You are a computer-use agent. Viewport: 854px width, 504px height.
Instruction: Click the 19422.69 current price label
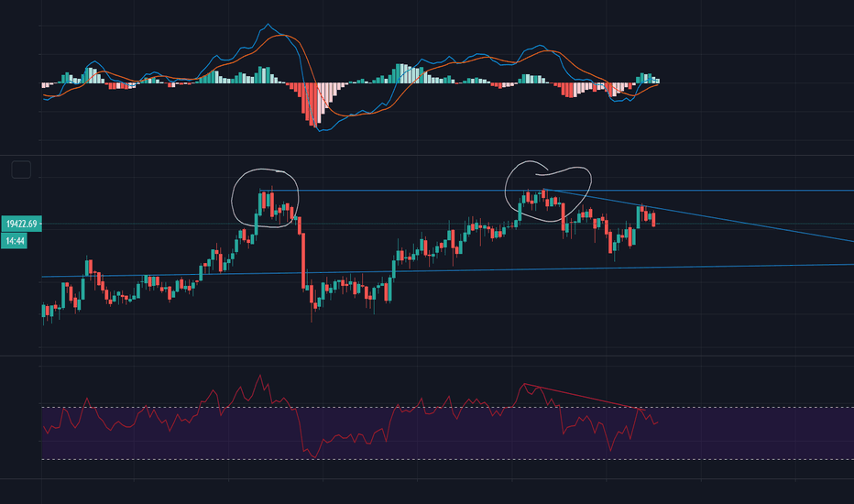click(x=21, y=224)
